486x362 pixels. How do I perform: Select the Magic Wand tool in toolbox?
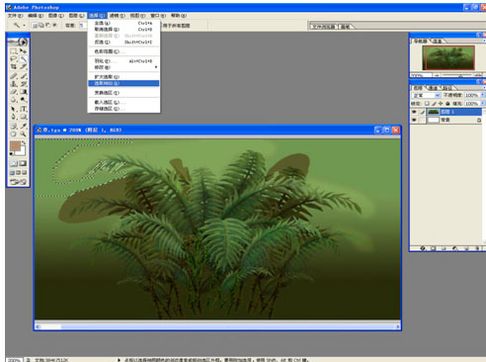click(23, 59)
